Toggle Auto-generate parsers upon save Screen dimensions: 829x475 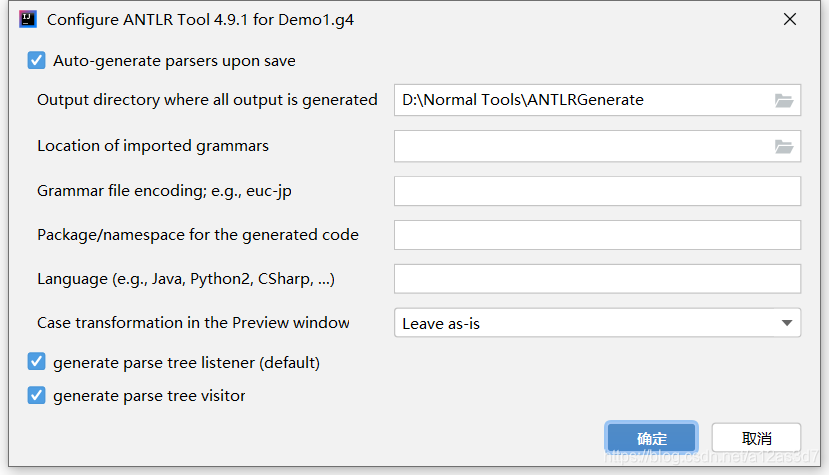pyautogui.click(x=36, y=60)
